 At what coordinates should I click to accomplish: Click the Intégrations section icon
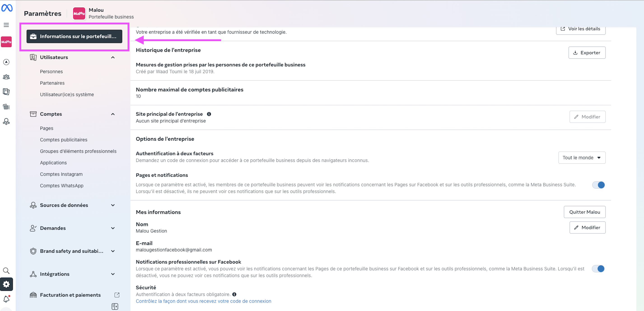33,274
